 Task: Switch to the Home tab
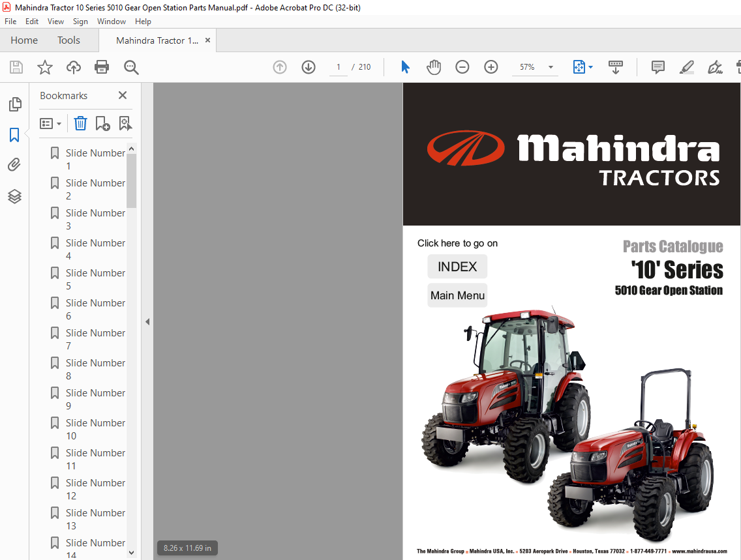[x=24, y=40]
